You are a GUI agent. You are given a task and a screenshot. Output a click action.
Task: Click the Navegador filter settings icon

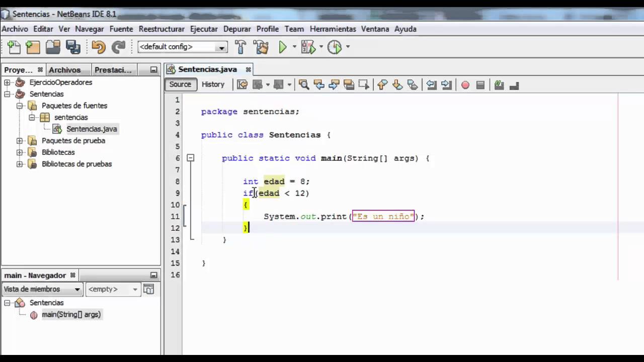tap(148, 289)
